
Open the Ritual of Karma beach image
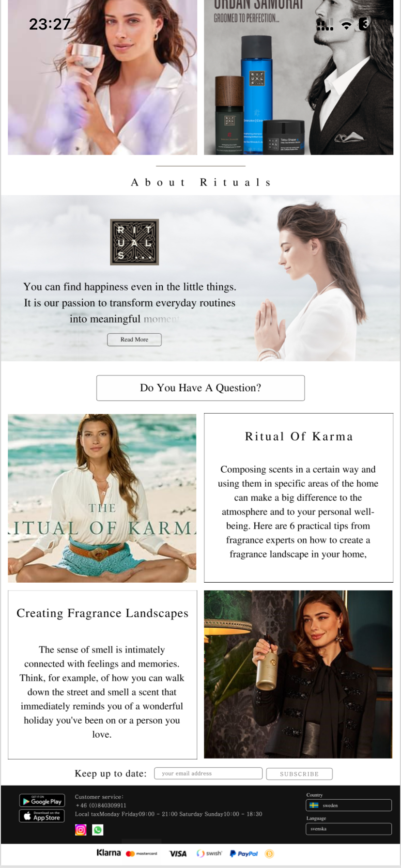pos(102,498)
